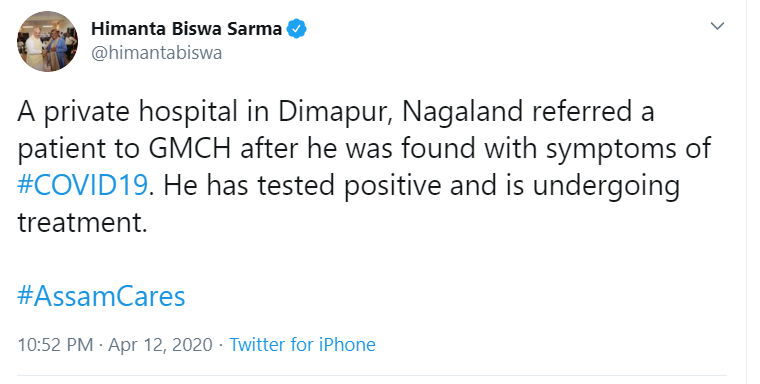The height and width of the screenshot is (384, 760).
Task: Open the #AssamCares hashtag
Action: pos(101,296)
